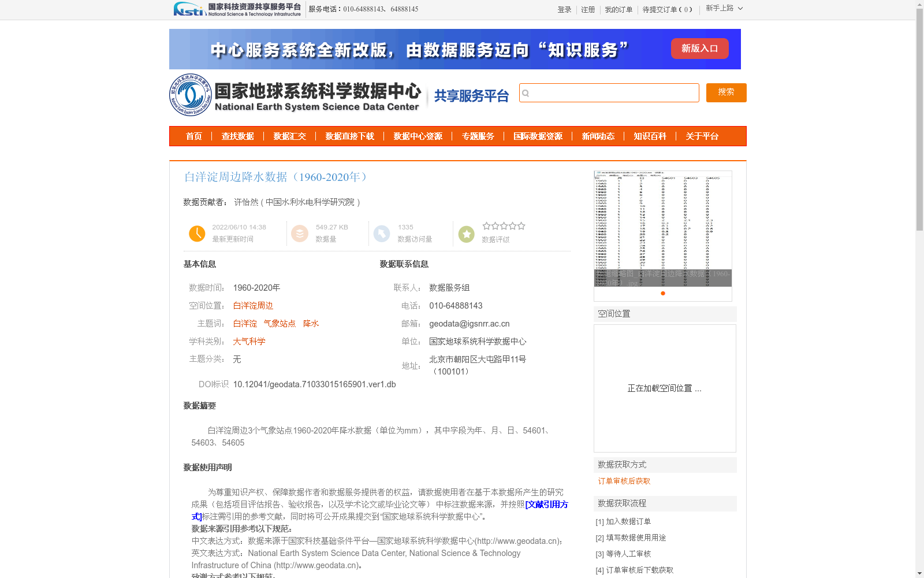Open 待提交订单 link
The width and height of the screenshot is (924, 578).
668,10
